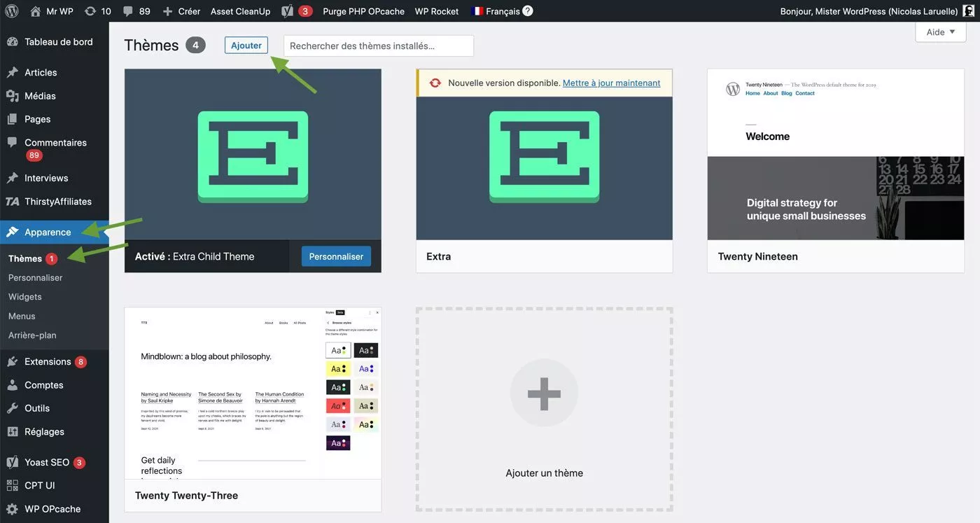Image resolution: width=980 pixels, height=523 pixels.
Task: Expand the Aide help dropdown
Action: (x=940, y=32)
